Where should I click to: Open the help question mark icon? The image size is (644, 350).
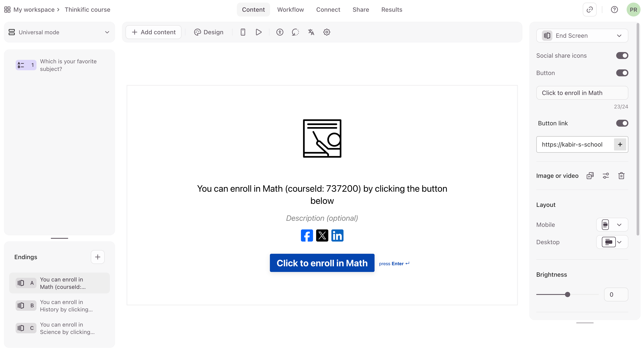614,10
